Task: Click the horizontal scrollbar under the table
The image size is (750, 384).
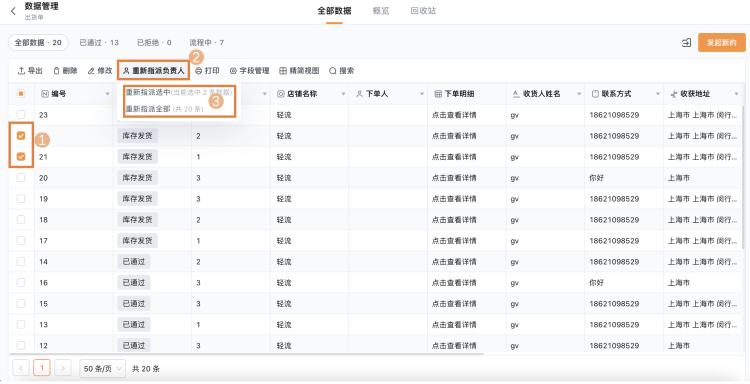Action: 246,354
